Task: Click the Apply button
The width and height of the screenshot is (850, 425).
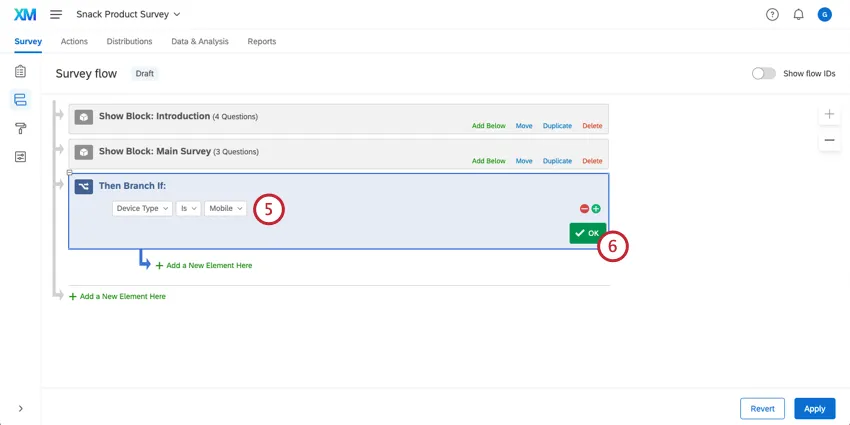Action: click(815, 409)
